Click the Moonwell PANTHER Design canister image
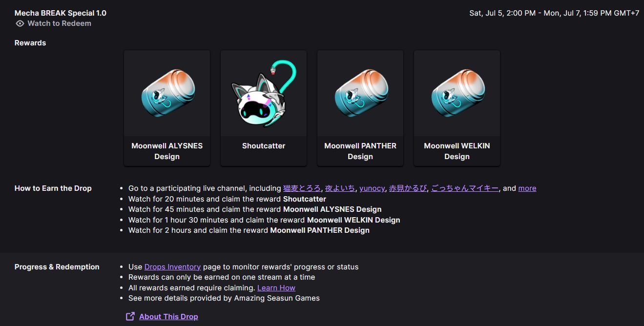Viewport: 644px width, 326px height. [360, 93]
